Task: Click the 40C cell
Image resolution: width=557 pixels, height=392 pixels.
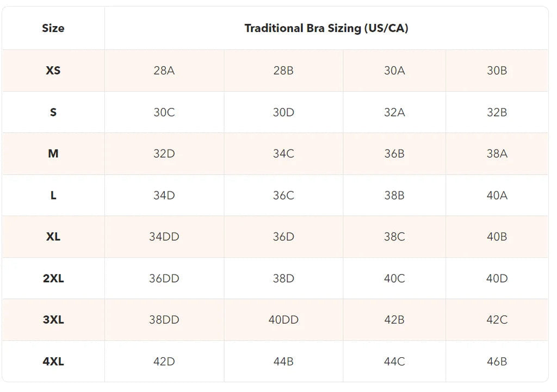Action: click(x=394, y=278)
